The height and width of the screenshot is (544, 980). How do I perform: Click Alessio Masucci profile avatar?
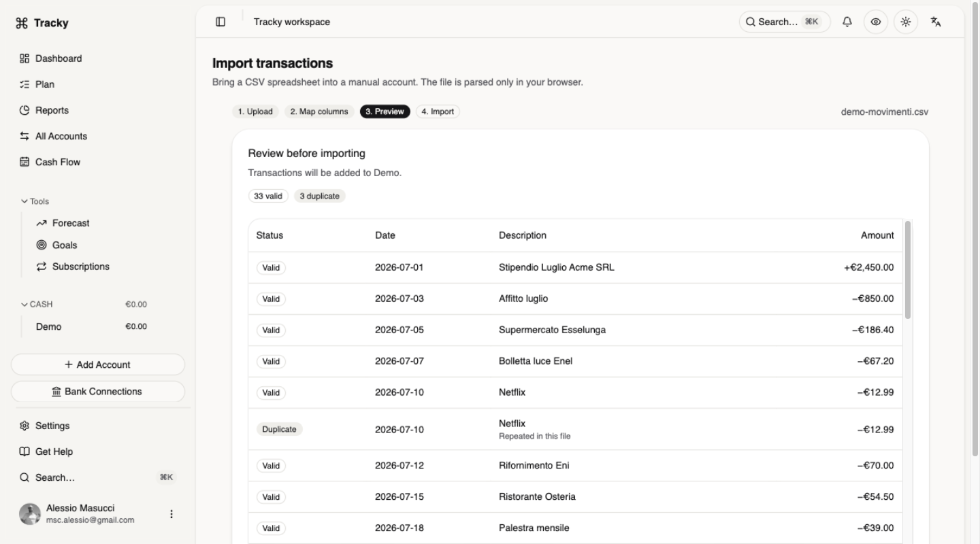point(30,514)
